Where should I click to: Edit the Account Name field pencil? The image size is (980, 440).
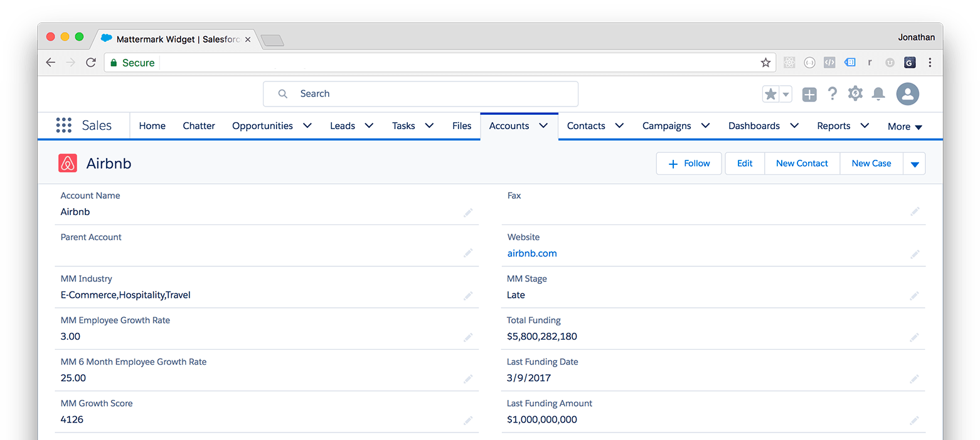click(468, 212)
